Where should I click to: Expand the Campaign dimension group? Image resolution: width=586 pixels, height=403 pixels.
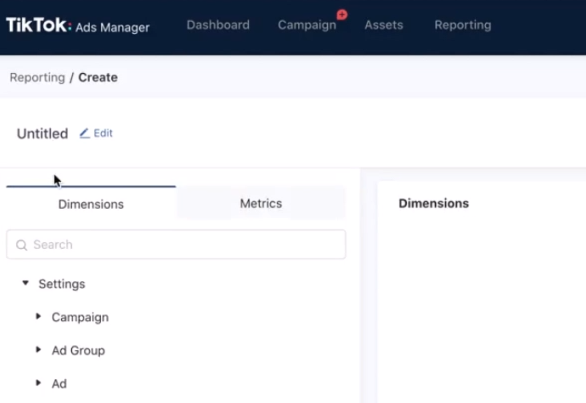pyautogui.click(x=38, y=316)
